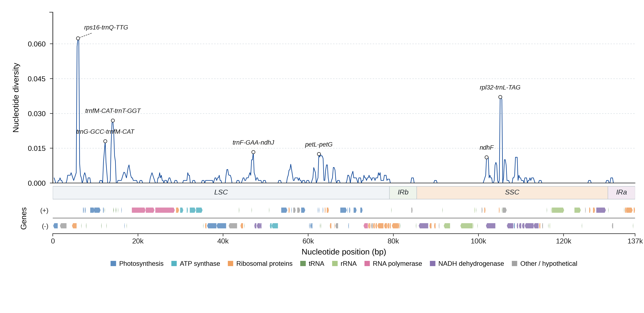Click the 100k x-axis tick label
The height and width of the screenshot is (313, 644).
[x=478, y=241]
